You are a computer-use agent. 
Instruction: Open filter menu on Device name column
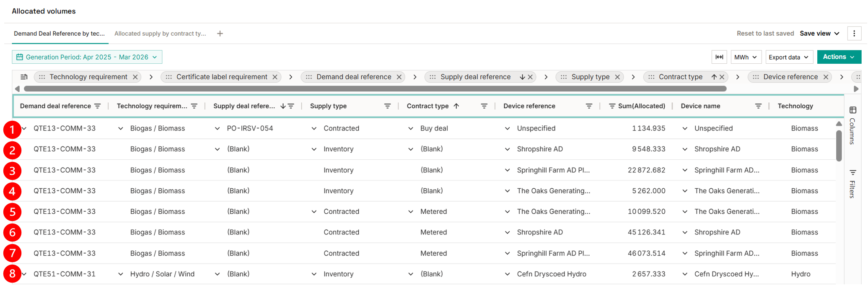coord(758,106)
